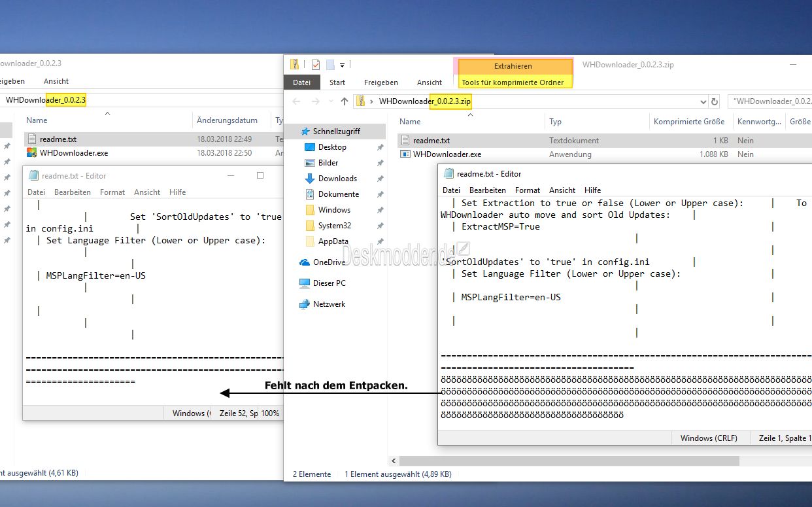Viewport: 812px width, 507px height.
Task: Click the 18.03.2018 22:50 date cell
Action: pos(224,153)
